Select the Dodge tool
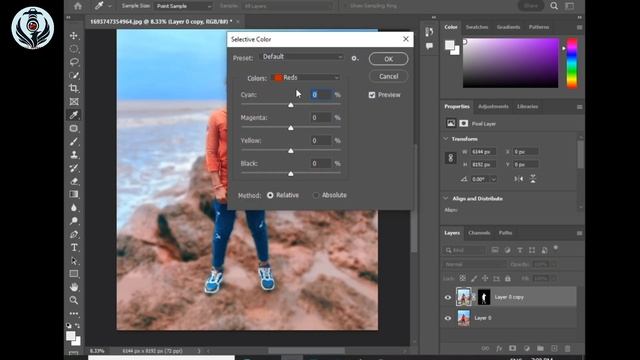This screenshot has width=640, height=360. point(74,221)
